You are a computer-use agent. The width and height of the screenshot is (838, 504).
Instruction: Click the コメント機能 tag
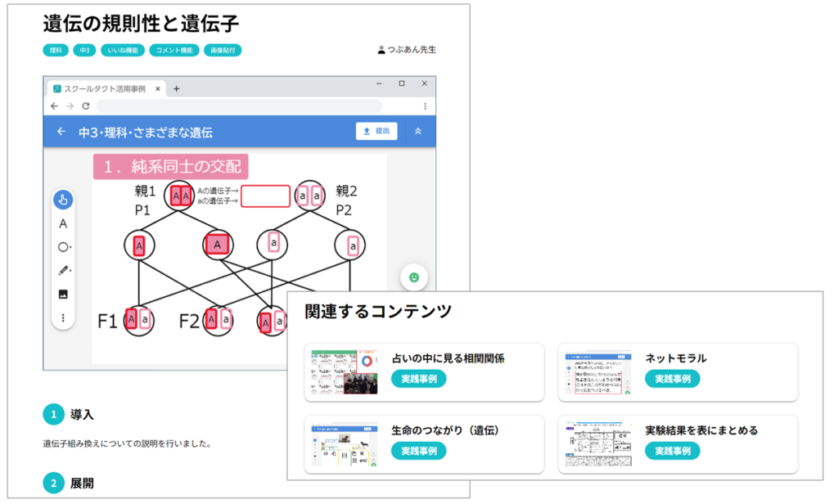point(174,50)
